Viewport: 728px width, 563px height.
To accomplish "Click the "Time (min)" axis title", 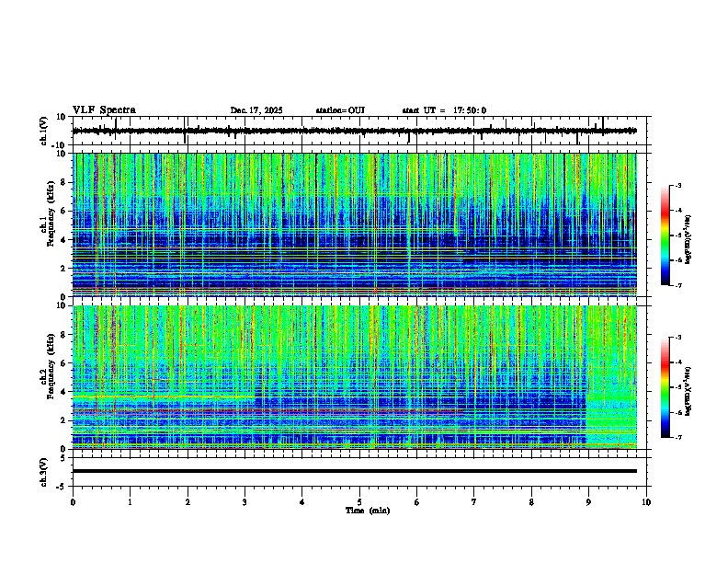I will 368,511.
